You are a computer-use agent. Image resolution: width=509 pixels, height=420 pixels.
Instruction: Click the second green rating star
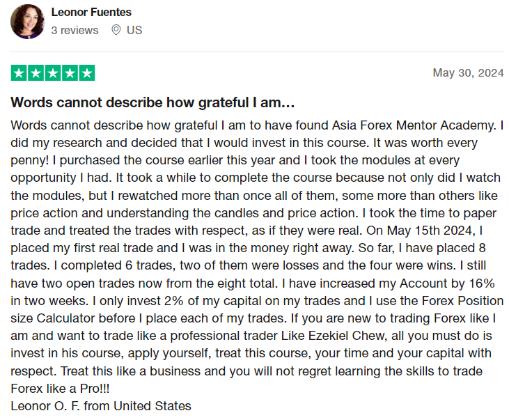point(36,72)
